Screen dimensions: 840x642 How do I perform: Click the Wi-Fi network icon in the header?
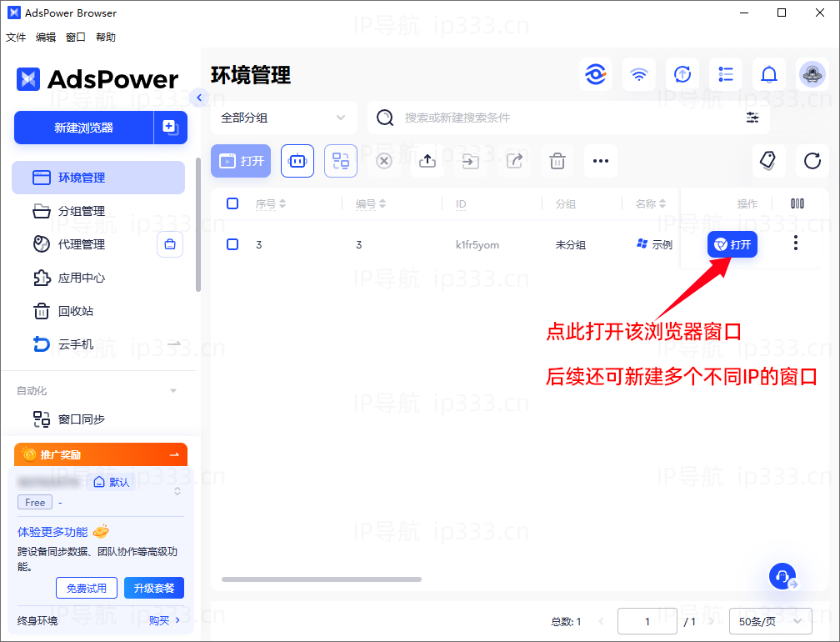638,74
